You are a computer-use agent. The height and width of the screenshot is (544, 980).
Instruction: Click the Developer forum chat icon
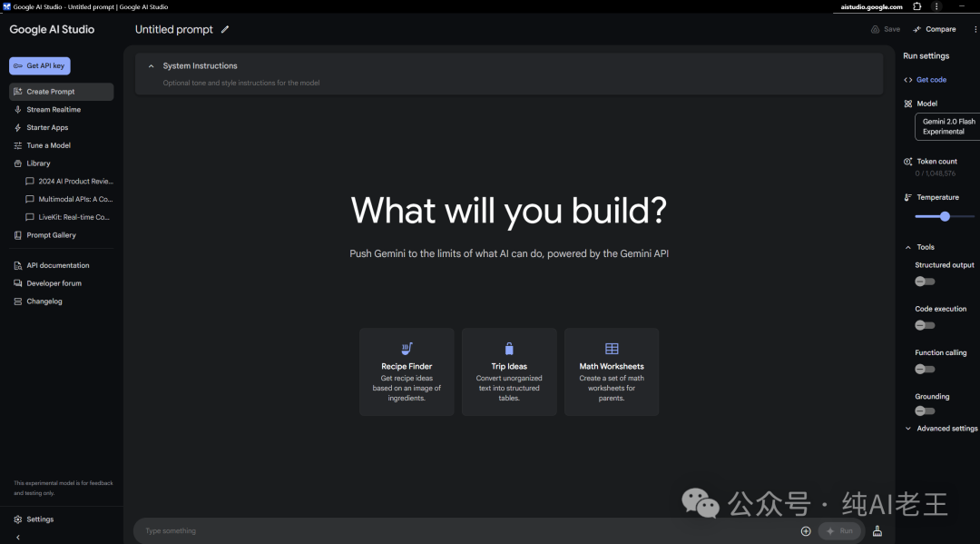tap(17, 283)
